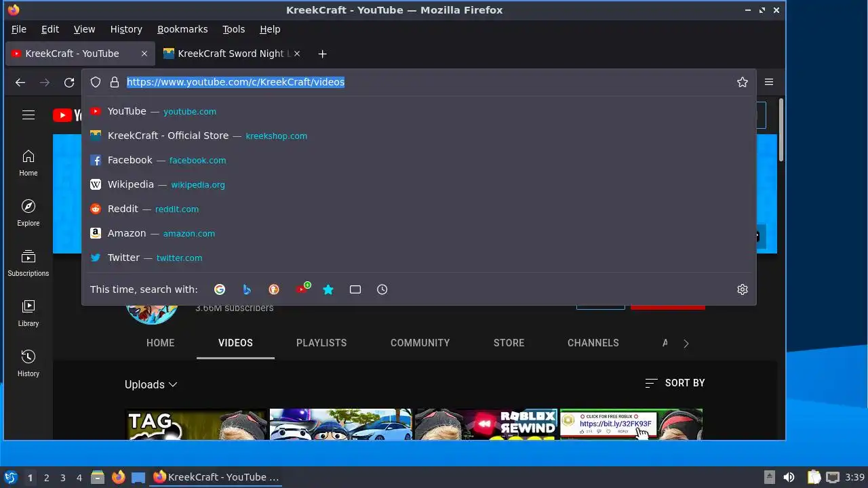Expand the Uploads dropdown
Image resolution: width=868 pixels, height=488 pixels.
click(151, 384)
